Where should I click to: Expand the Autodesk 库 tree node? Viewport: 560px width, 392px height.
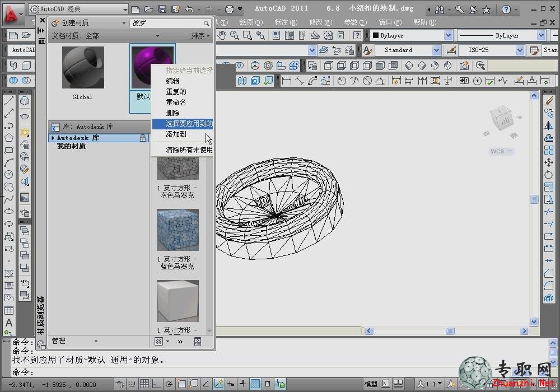tap(53, 138)
